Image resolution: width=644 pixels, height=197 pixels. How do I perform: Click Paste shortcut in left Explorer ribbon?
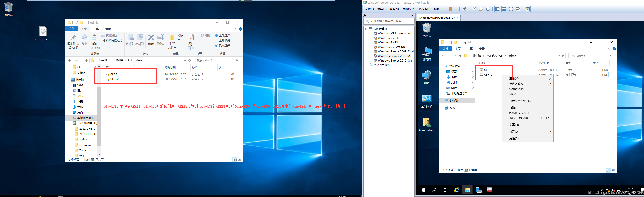[112, 40]
